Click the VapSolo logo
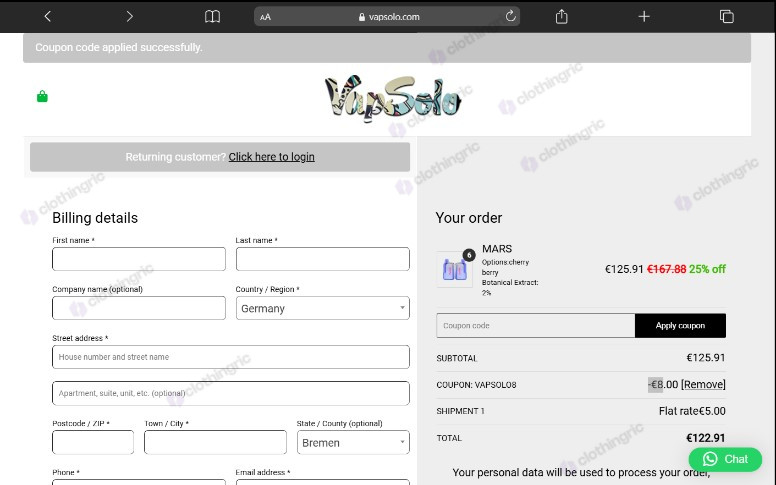The image size is (776, 485). [x=393, y=98]
